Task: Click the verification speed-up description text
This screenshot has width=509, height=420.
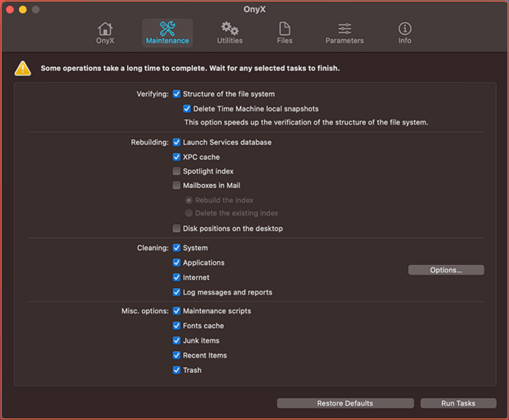Action: point(306,122)
